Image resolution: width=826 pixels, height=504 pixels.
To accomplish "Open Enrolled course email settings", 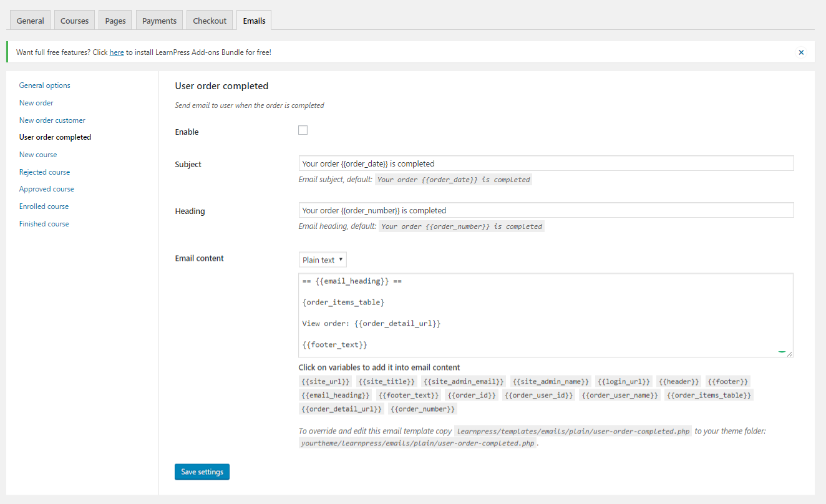I will coord(44,206).
